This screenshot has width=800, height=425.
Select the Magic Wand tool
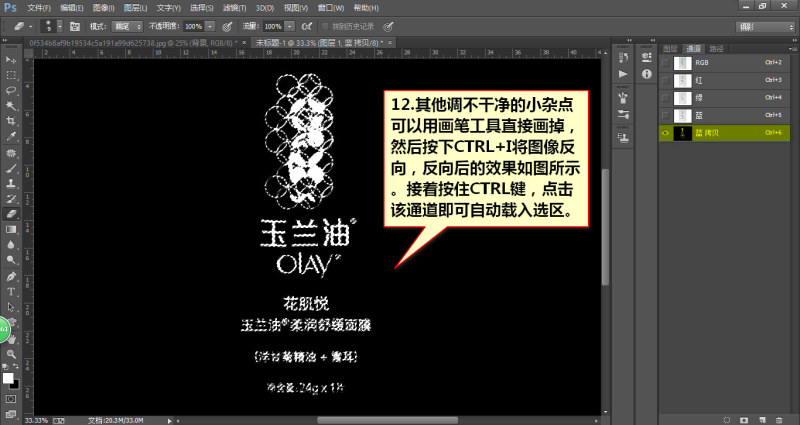[11, 106]
